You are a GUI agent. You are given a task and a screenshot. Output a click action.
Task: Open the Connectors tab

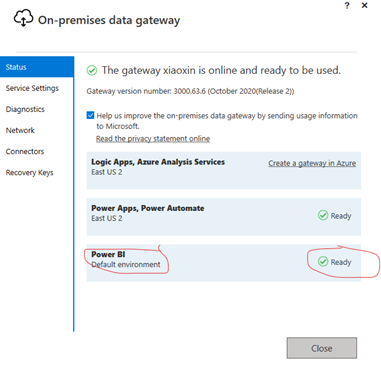click(25, 151)
